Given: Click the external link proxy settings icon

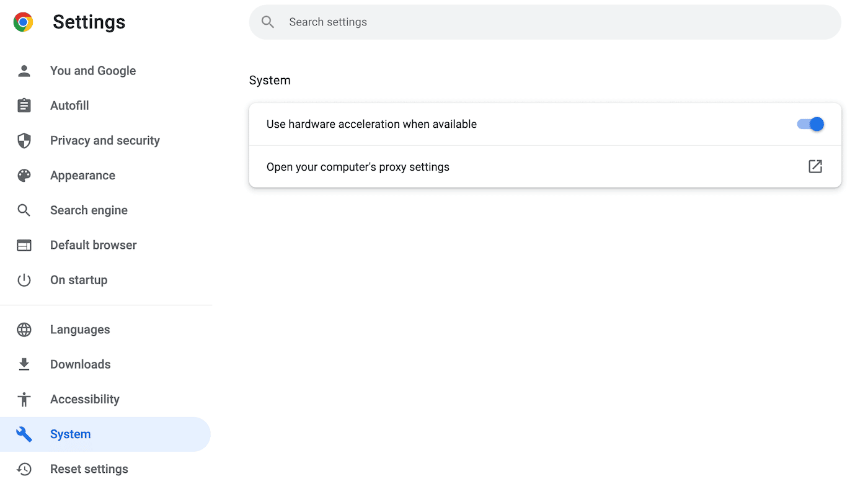Looking at the screenshot, I should pyautogui.click(x=815, y=166).
